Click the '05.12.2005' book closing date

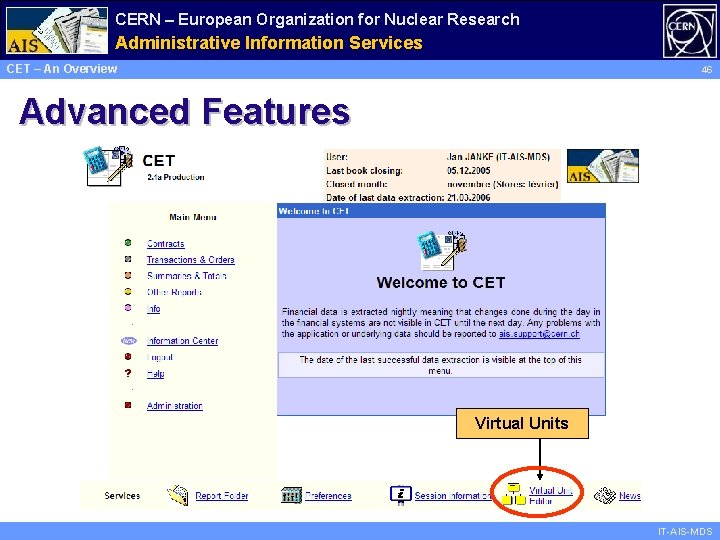click(468, 171)
